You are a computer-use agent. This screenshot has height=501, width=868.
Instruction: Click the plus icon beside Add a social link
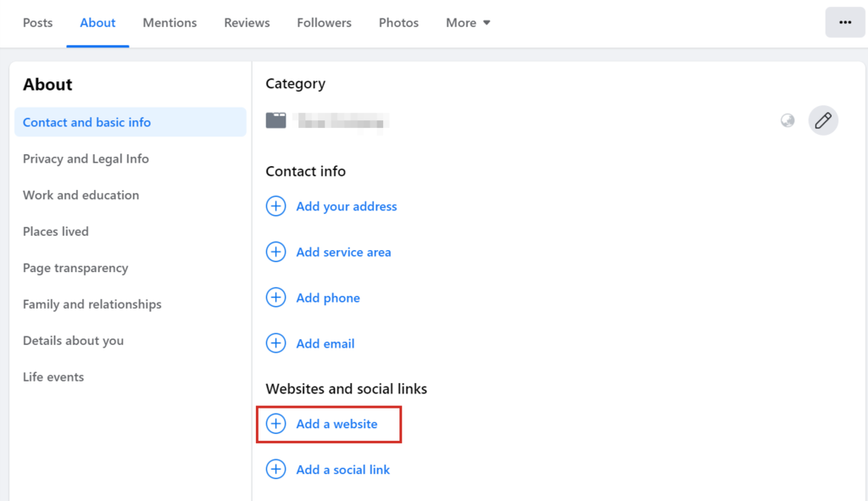[275, 469]
